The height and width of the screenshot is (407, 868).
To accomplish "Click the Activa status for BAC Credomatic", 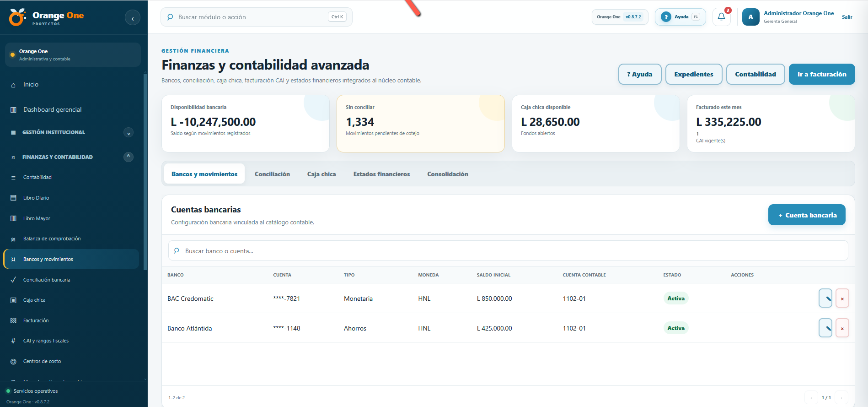I will coord(676,298).
